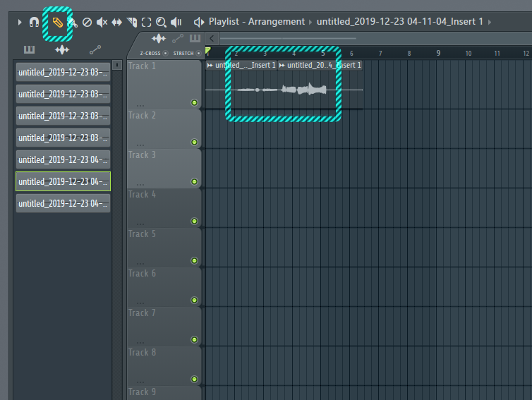The width and height of the screenshot is (532, 400).
Task: Open menu icon of untitled_20..4_Insert 1 clip
Action: click(282, 65)
